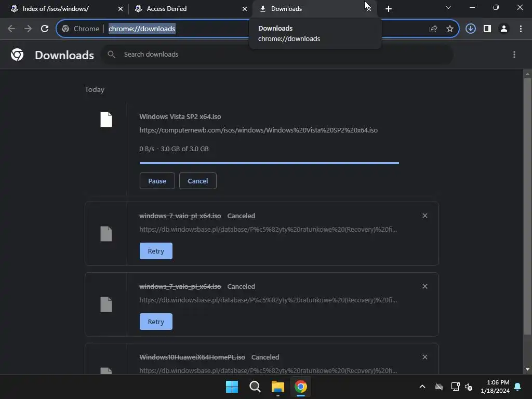The width and height of the screenshot is (532, 399).
Task: Open Windows Search from the taskbar
Action: pos(255,387)
